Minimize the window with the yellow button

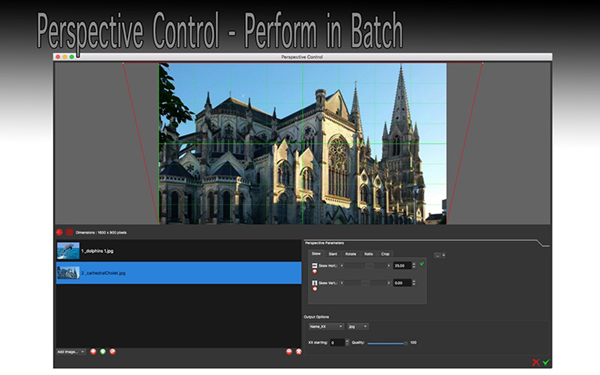click(x=65, y=57)
